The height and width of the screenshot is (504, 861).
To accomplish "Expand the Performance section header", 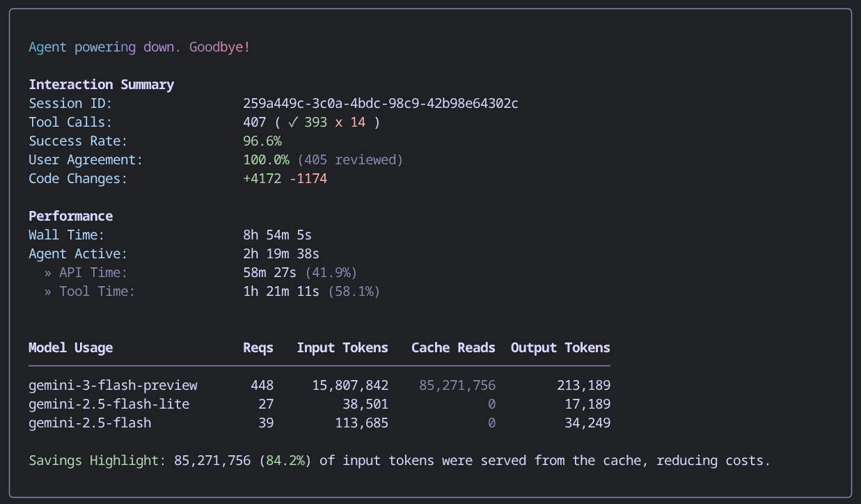I will [70, 216].
